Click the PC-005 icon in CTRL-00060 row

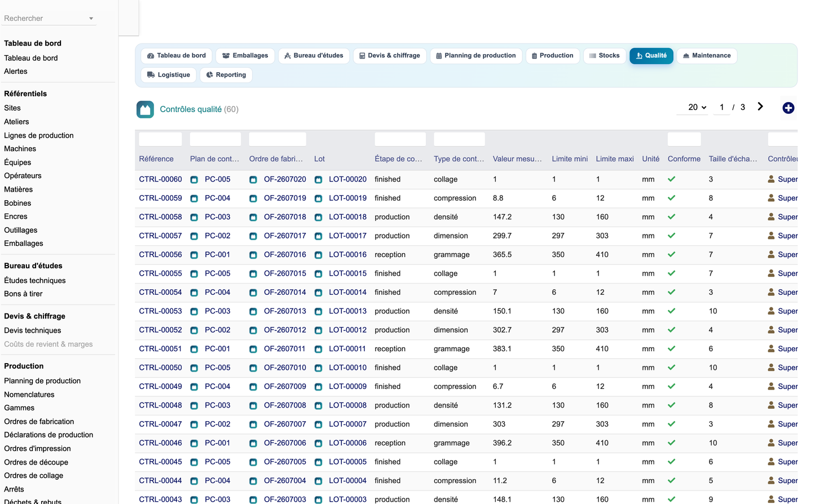194,179
